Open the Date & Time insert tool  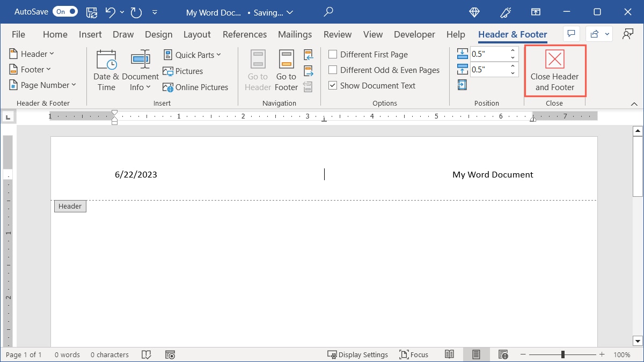(106, 70)
